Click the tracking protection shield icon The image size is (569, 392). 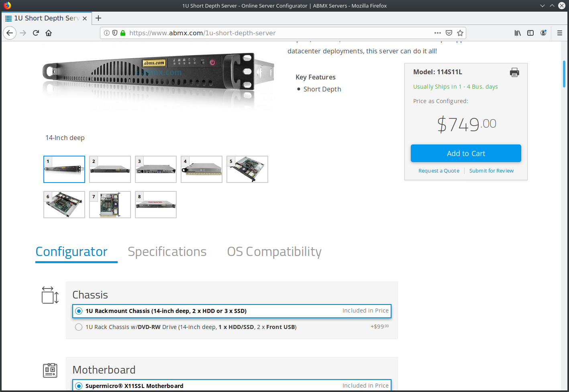point(115,33)
